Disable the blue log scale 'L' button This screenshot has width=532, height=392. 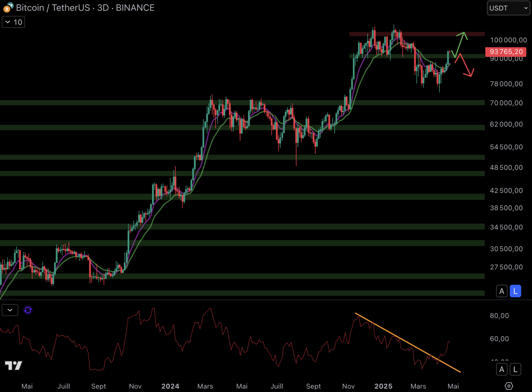(515, 291)
